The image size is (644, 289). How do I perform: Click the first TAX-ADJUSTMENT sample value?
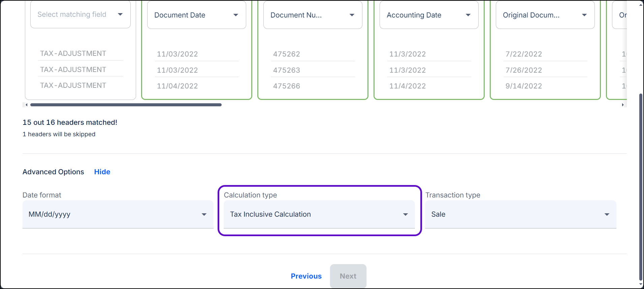[73, 53]
